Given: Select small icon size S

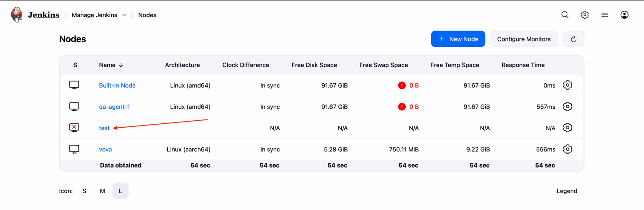Looking at the screenshot, I should 84,191.
